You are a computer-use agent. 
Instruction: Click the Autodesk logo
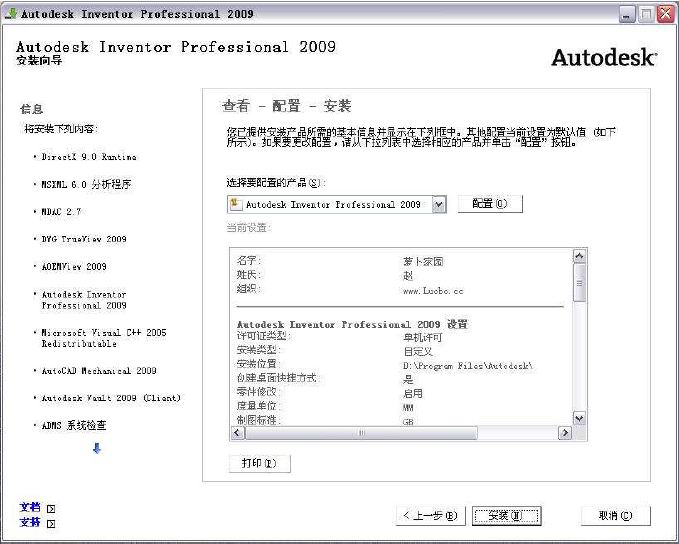(x=604, y=57)
